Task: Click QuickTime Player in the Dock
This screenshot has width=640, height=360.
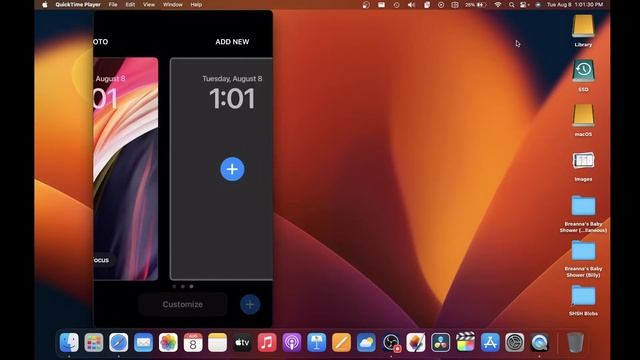Action: point(540,342)
